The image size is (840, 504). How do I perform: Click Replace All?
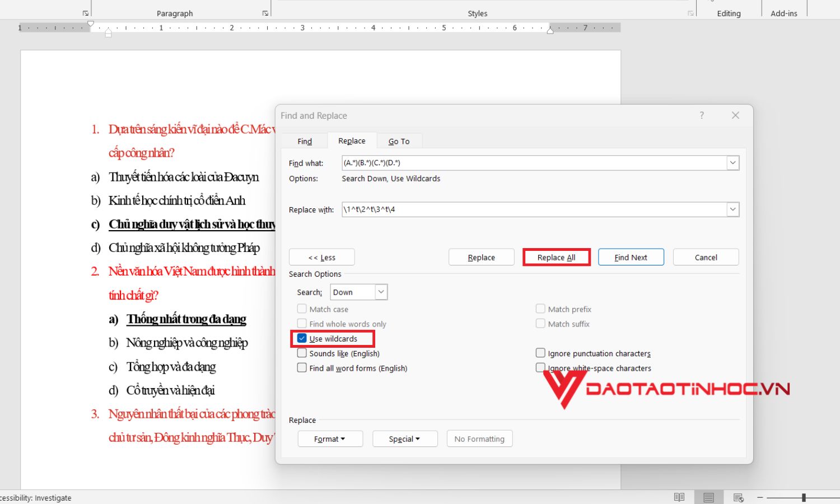coord(557,258)
